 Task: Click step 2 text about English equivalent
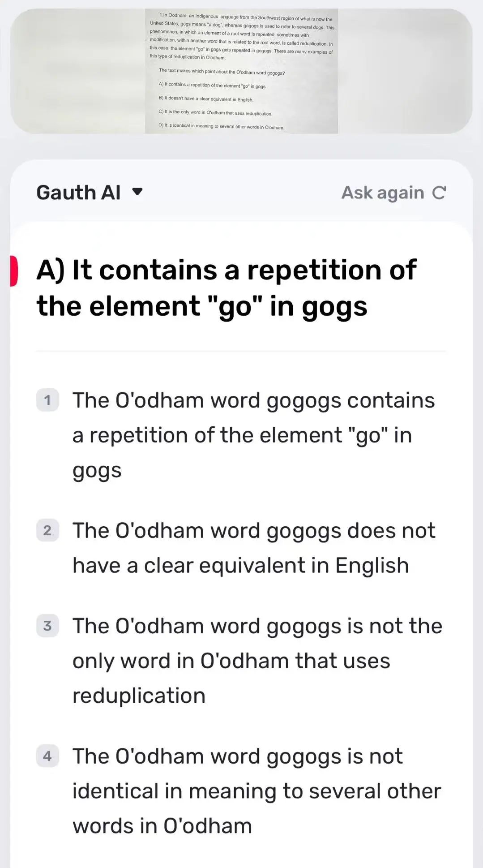coord(253,548)
